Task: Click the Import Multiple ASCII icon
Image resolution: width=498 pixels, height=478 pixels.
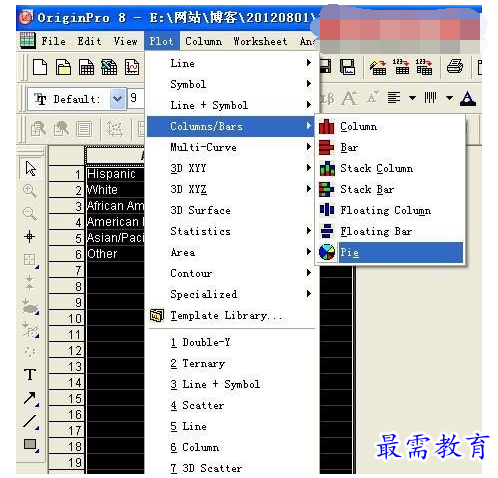Action: click(424, 67)
